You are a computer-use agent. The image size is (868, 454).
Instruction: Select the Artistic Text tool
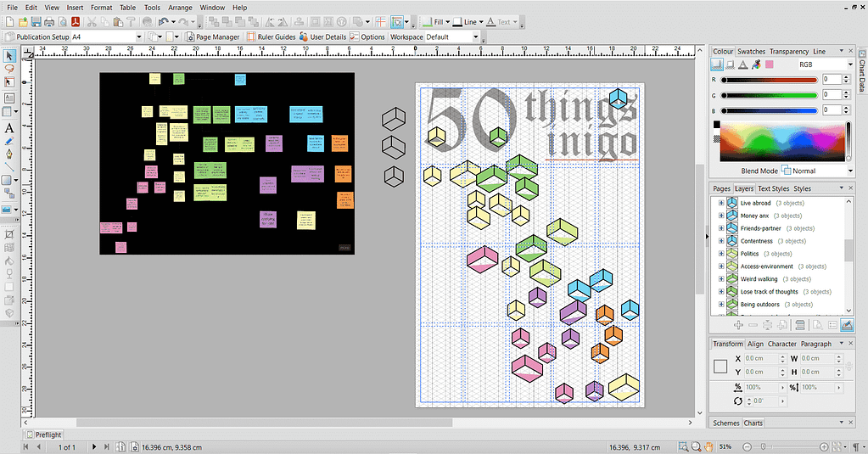click(9, 128)
